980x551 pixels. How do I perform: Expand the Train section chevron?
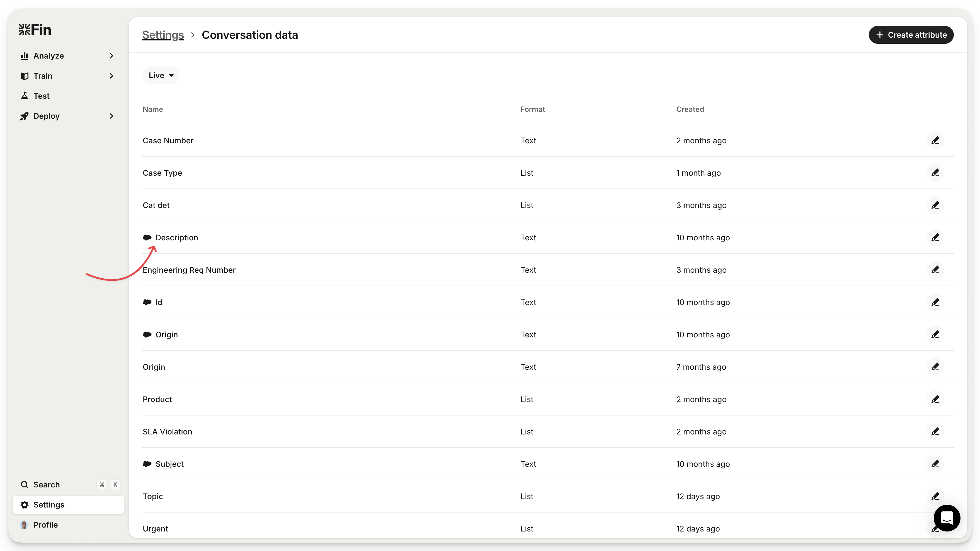pyautogui.click(x=111, y=76)
